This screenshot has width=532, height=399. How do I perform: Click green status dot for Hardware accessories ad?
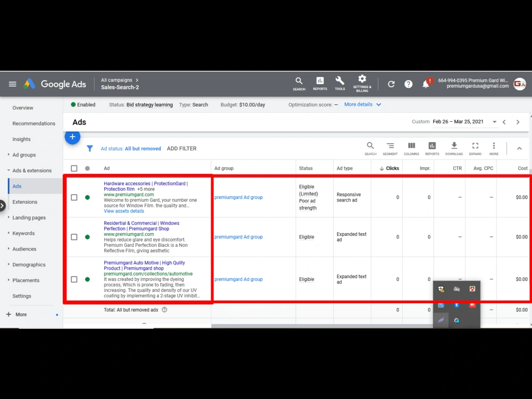pyautogui.click(x=88, y=197)
